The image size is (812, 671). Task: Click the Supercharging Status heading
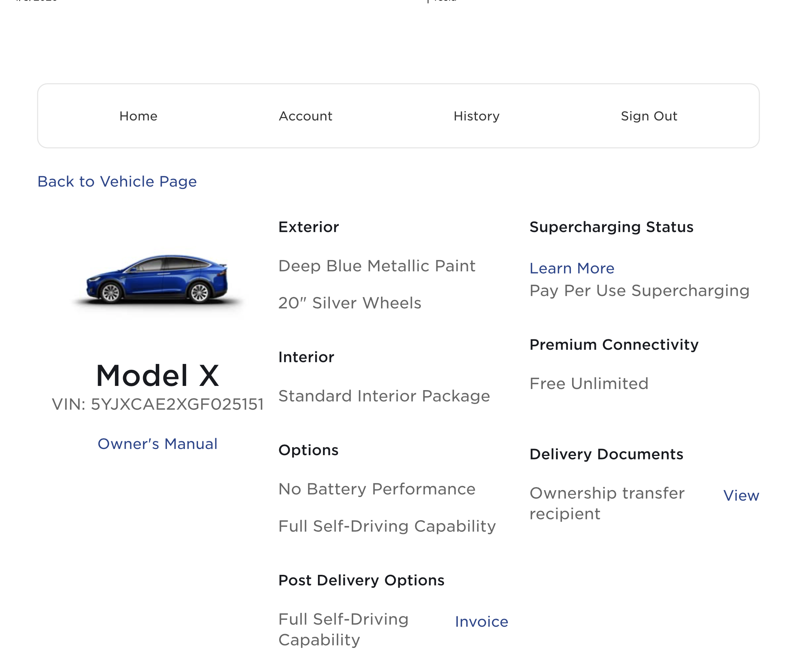611,227
